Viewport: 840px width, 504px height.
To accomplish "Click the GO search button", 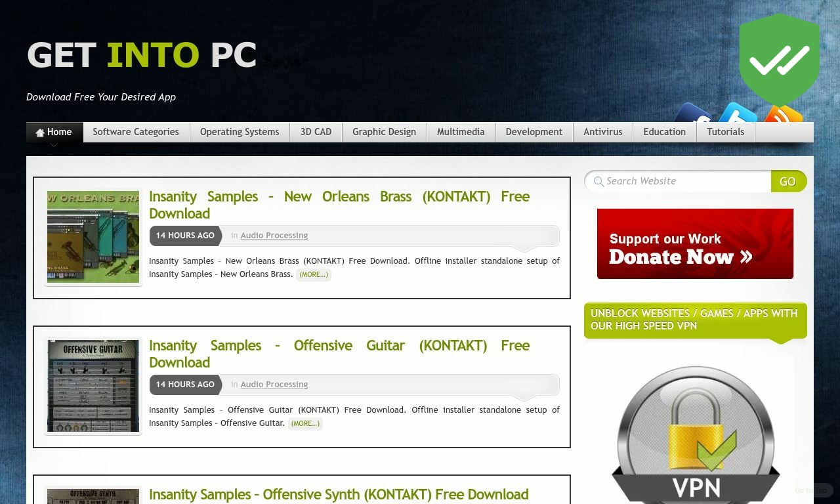I will tap(788, 181).
